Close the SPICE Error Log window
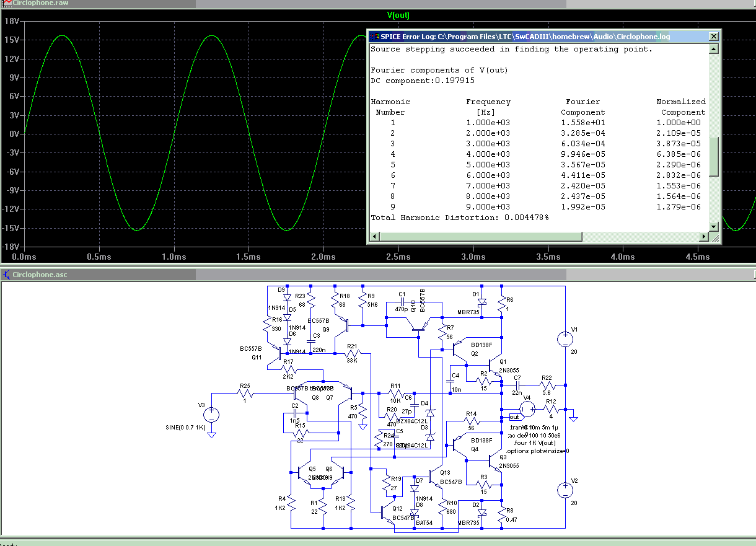756x546 pixels. pos(713,37)
